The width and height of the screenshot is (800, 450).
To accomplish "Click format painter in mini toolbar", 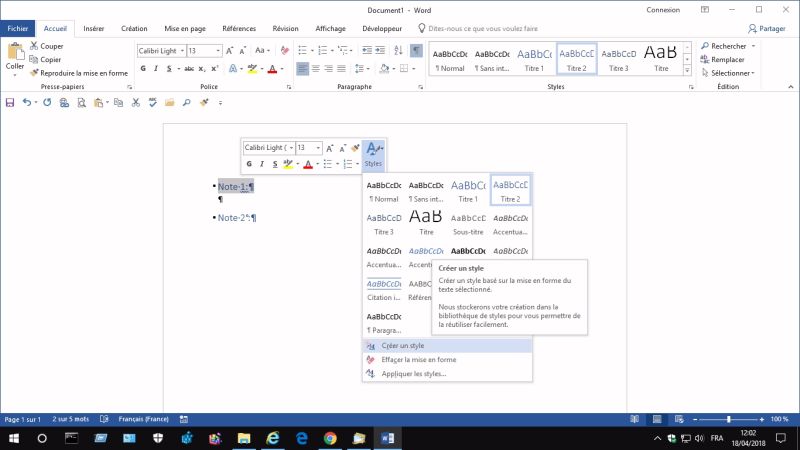I will point(355,148).
